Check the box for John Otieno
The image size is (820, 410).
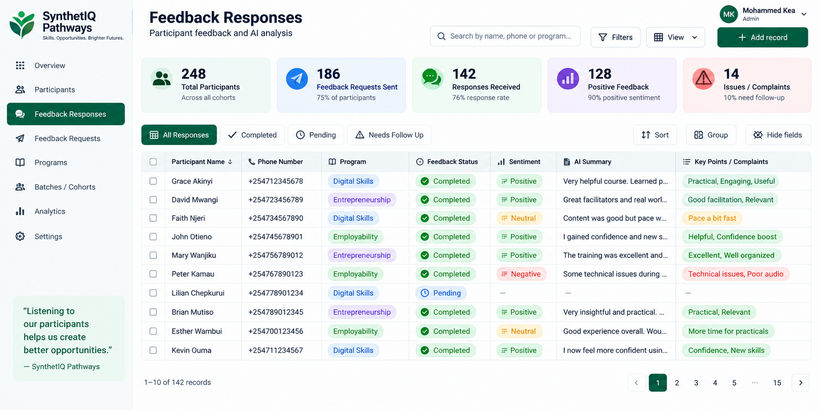[x=153, y=236]
